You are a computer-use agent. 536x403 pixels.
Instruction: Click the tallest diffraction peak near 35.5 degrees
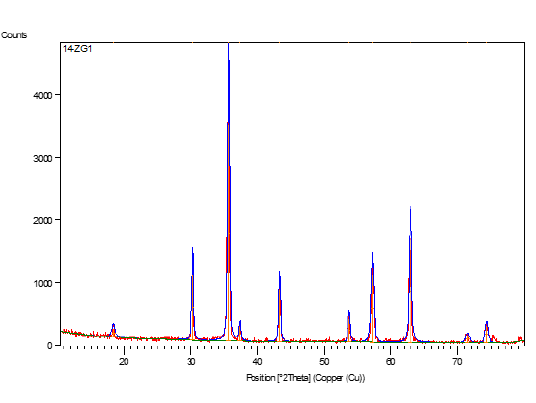(x=228, y=191)
